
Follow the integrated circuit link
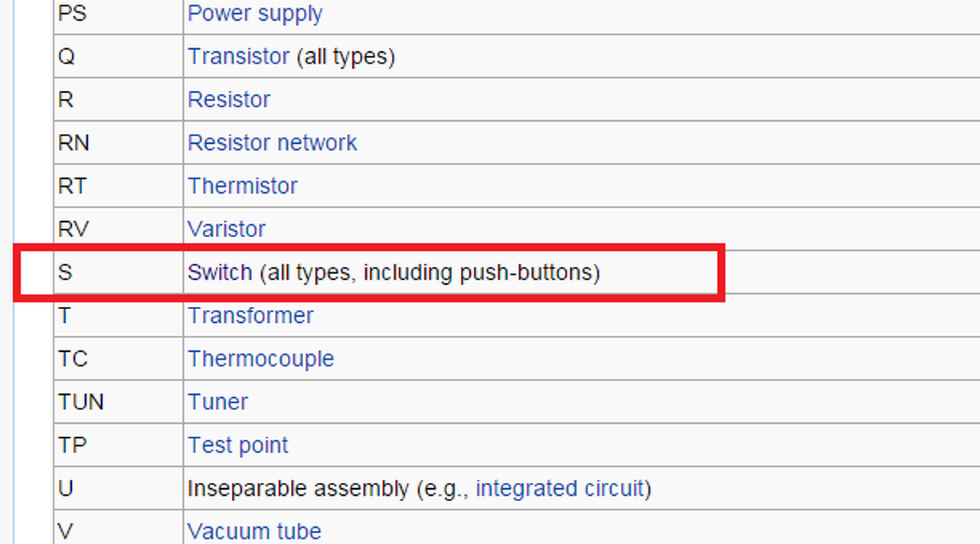click(560, 488)
